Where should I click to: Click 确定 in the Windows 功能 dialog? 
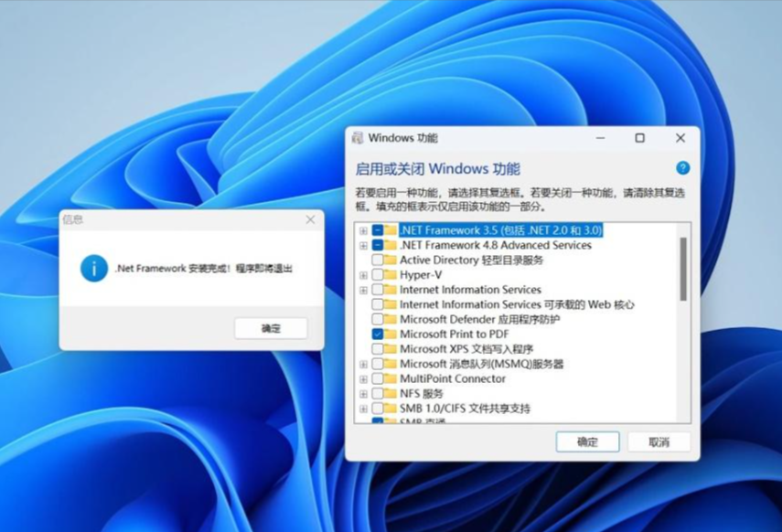(x=587, y=442)
